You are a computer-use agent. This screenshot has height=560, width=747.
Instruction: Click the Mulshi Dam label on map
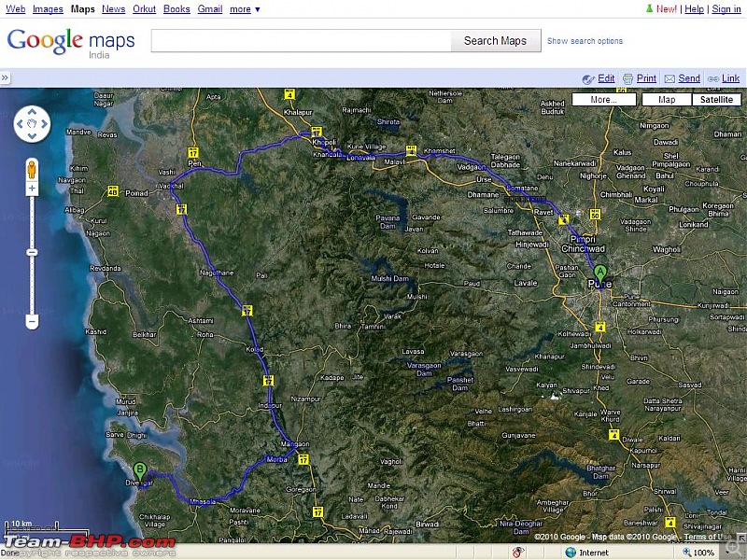(389, 278)
